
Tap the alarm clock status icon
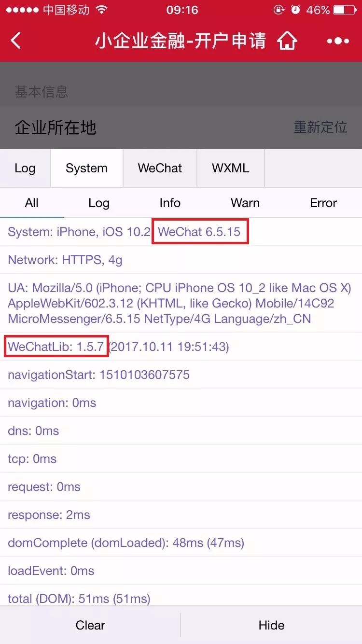pyautogui.click(x=296, y=10)
